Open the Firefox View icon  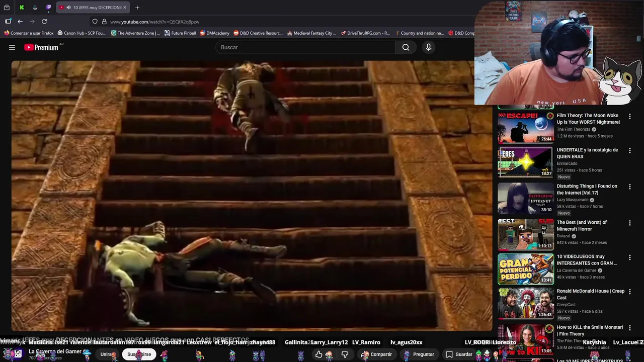(7, 8)
